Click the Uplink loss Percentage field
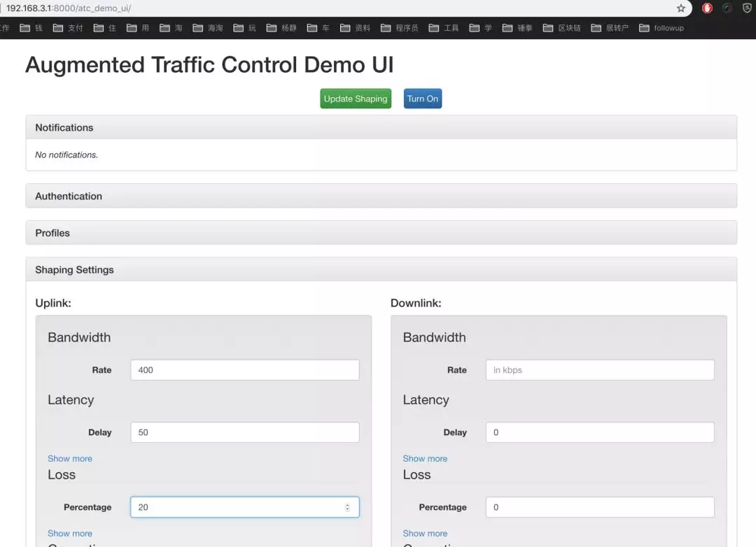Viewport: 756px width, 547px height. coord(245,507)
